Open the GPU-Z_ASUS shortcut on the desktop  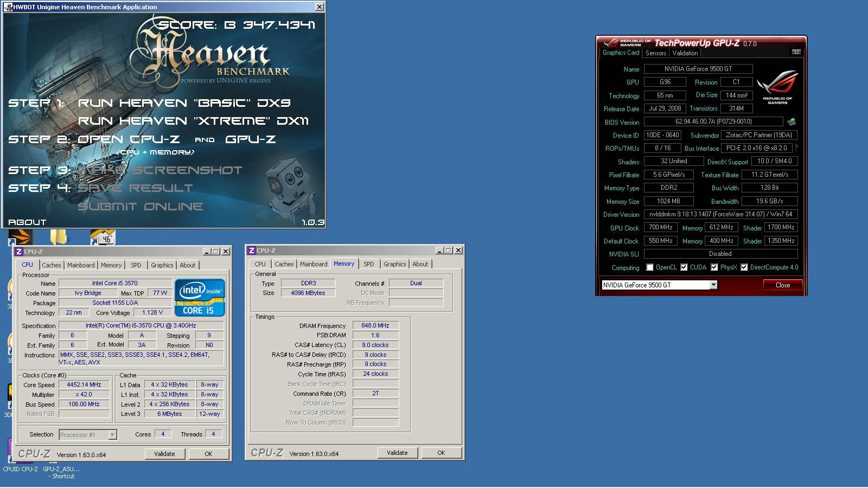click(61, 472)
